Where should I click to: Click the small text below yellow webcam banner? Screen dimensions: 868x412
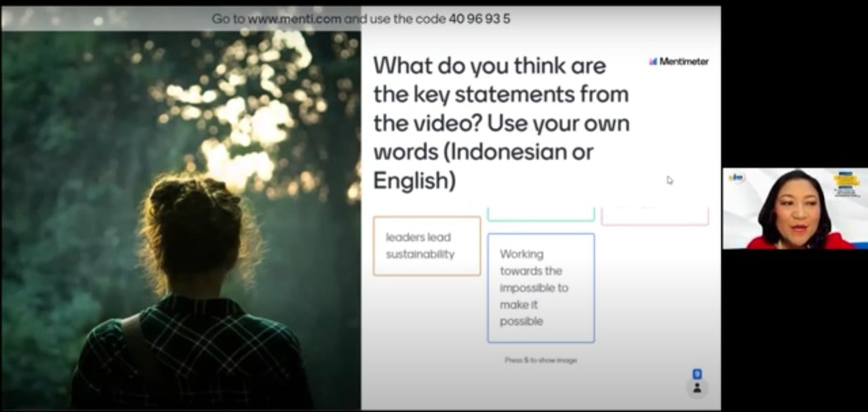(x=846, y=193)
